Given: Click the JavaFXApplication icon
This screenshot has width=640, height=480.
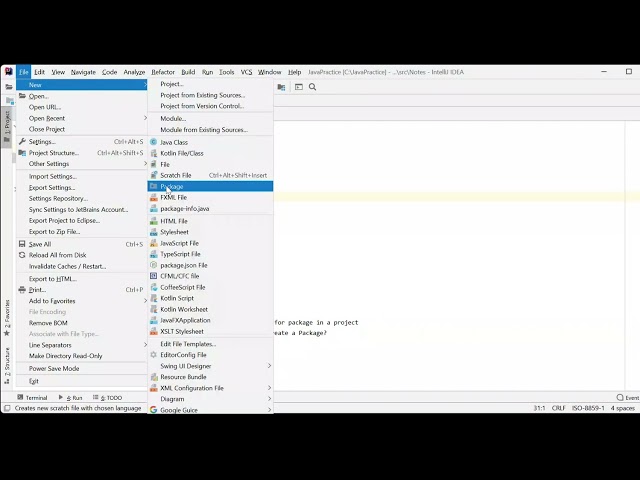Looking at the screenshot, I should click(153, 320).
